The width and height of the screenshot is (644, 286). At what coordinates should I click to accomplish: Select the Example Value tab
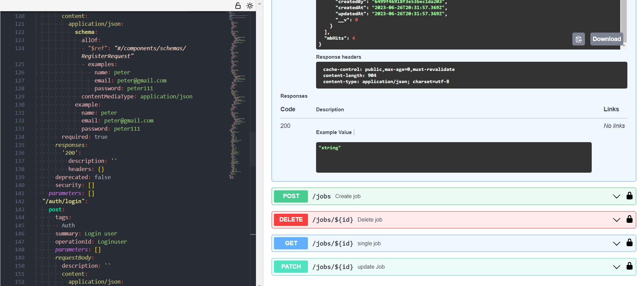(334, 132)
